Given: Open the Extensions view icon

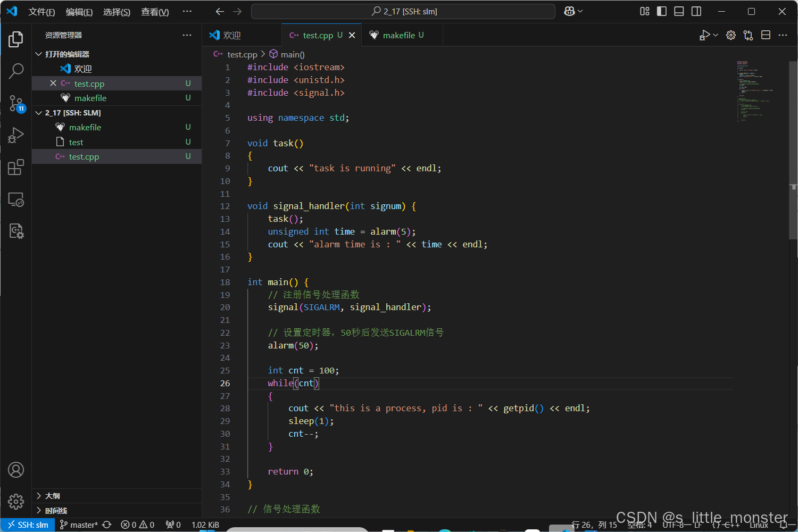Looking at the screenshot, I should (x=16, y=167).
